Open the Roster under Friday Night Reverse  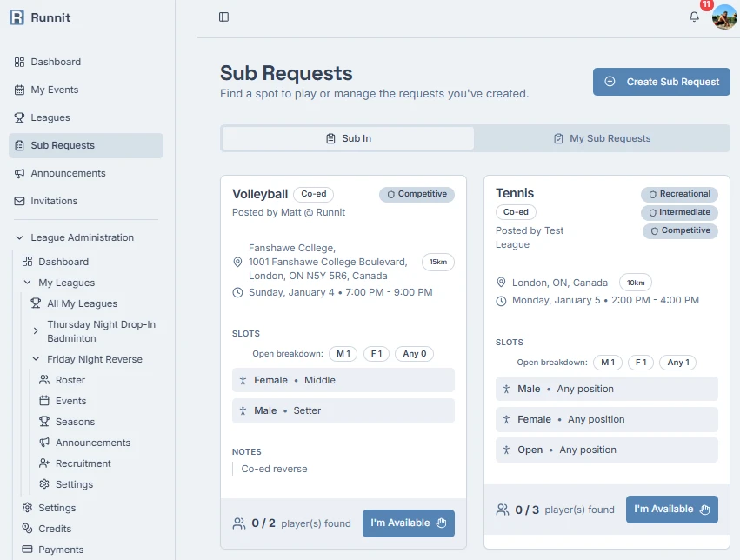pyautogui.click(x=71, y=380)
